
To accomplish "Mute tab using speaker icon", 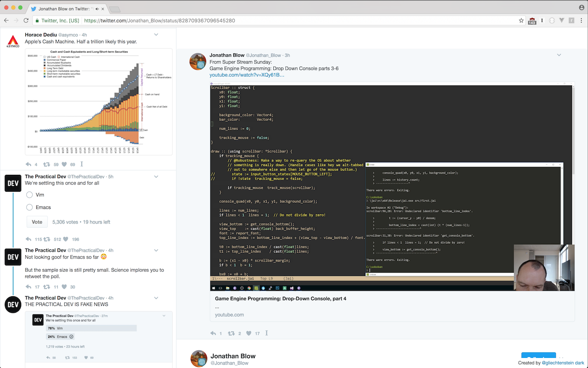I will click(x=96, y=9).
